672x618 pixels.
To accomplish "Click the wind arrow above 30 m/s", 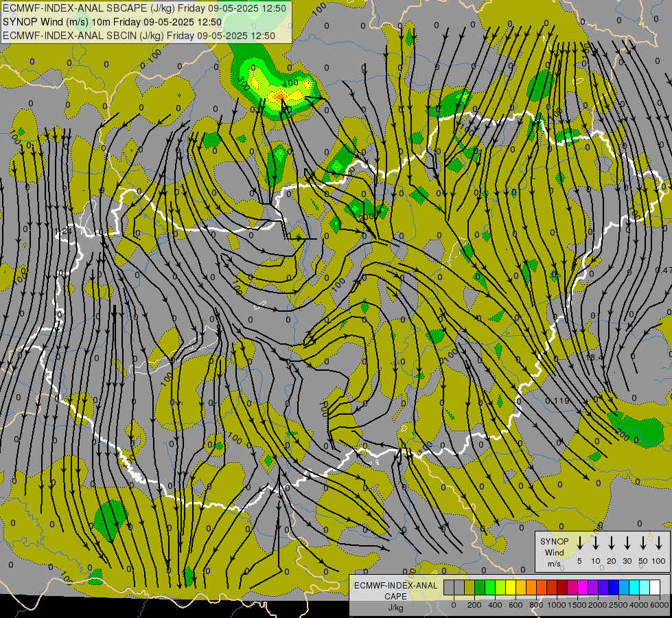I will point(627,542).
